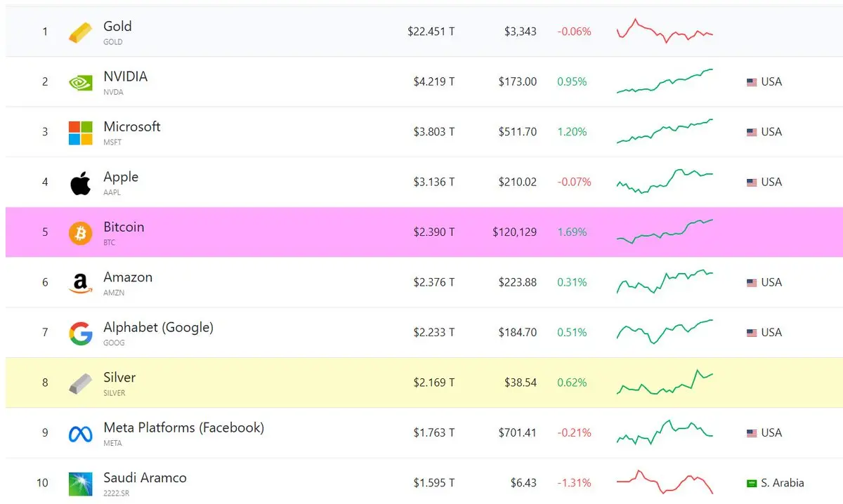Click Saudi Aramco's market cap $1.595 T

(x=434, y=484)
